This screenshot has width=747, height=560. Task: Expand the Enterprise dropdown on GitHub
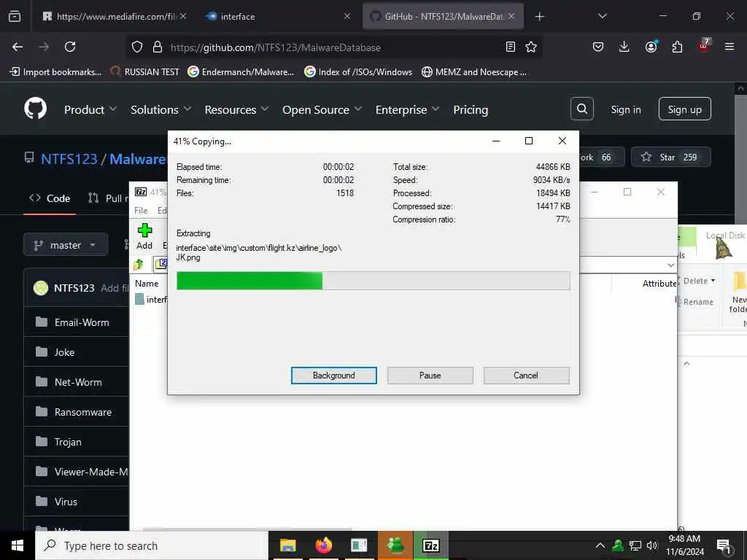pos(407,109)
